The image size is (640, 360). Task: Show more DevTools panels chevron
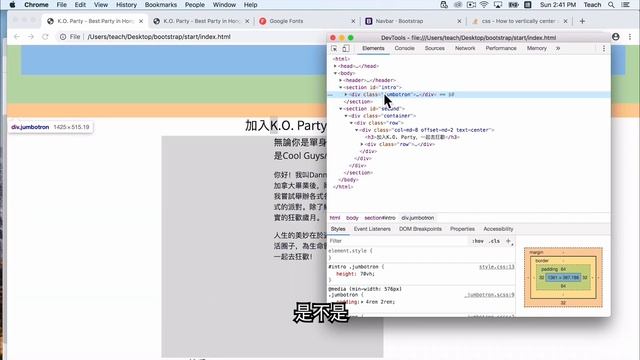tap(558, 48)
